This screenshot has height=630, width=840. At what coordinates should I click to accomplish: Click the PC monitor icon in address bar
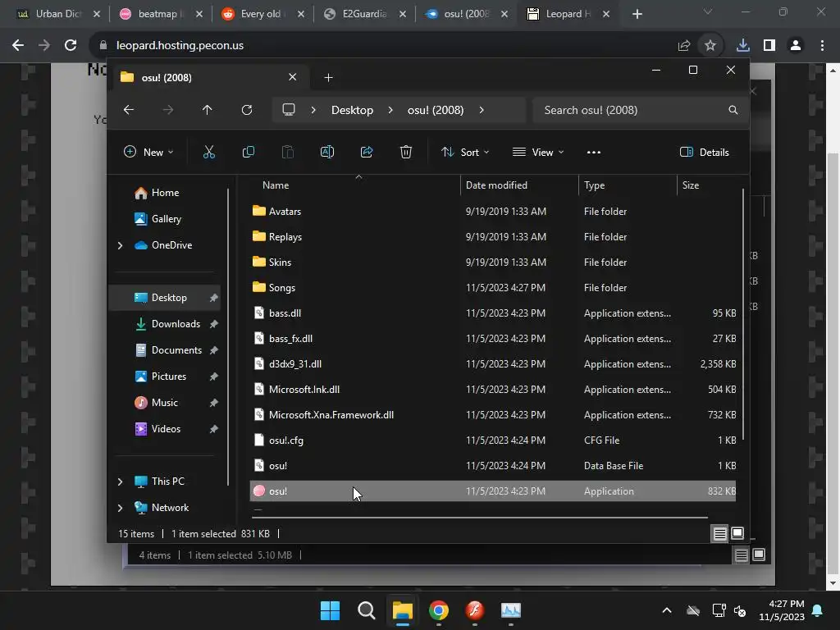[x=289, y=110]
